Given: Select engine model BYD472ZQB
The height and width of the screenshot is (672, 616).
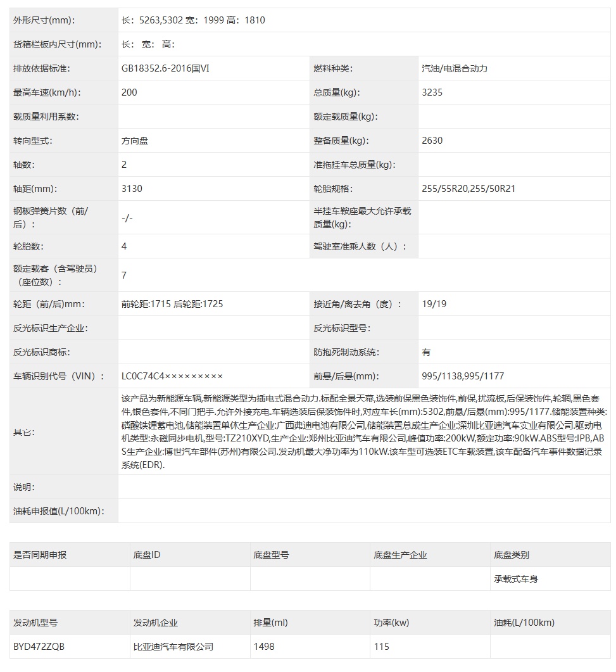Looking at the screenshot, I should click(39, 646).
